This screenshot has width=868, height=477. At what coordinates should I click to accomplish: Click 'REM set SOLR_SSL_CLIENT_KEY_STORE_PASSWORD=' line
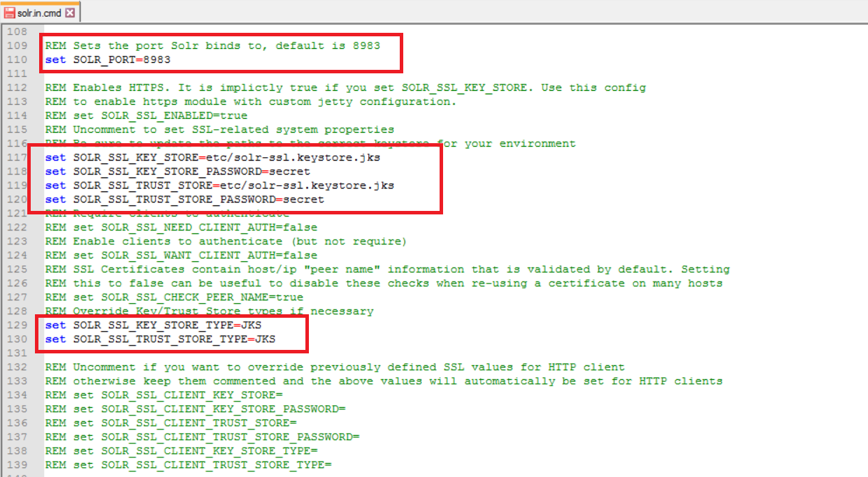pyautogui.click(x=196, y=409)
